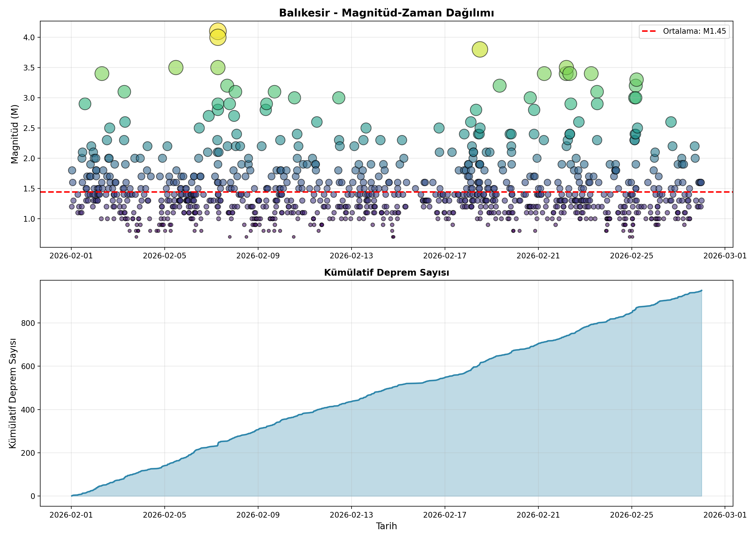756x540 pixels.
Task: Click the vertical y-axis label "Kümülatif Deprem Sayısı"
Action: click(13, 393)
